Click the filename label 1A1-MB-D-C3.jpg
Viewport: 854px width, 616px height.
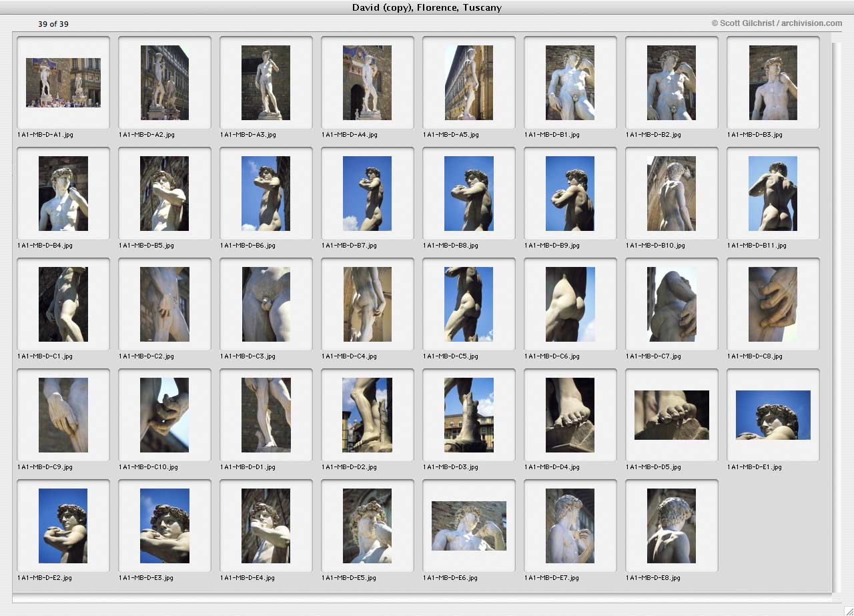248,356
